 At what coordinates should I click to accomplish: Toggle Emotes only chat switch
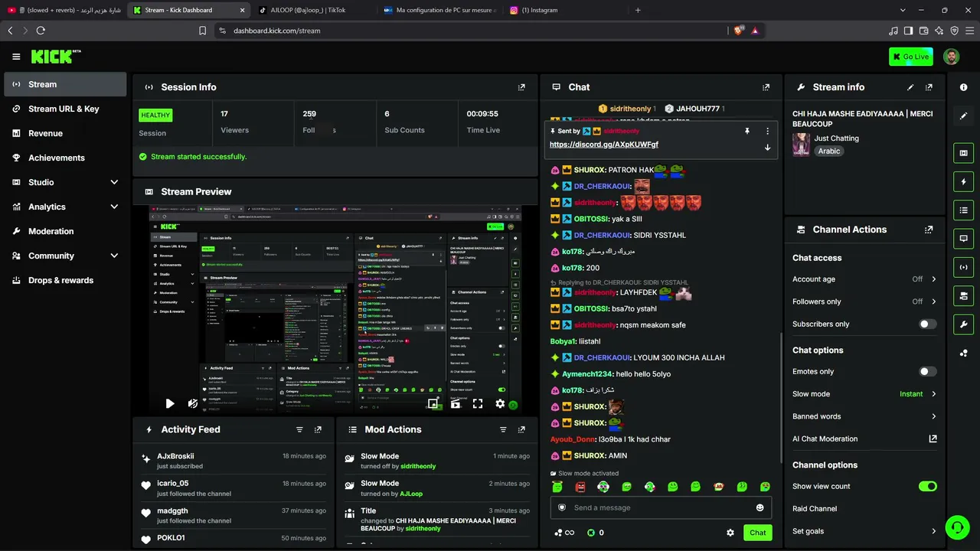tap(927, 372)
